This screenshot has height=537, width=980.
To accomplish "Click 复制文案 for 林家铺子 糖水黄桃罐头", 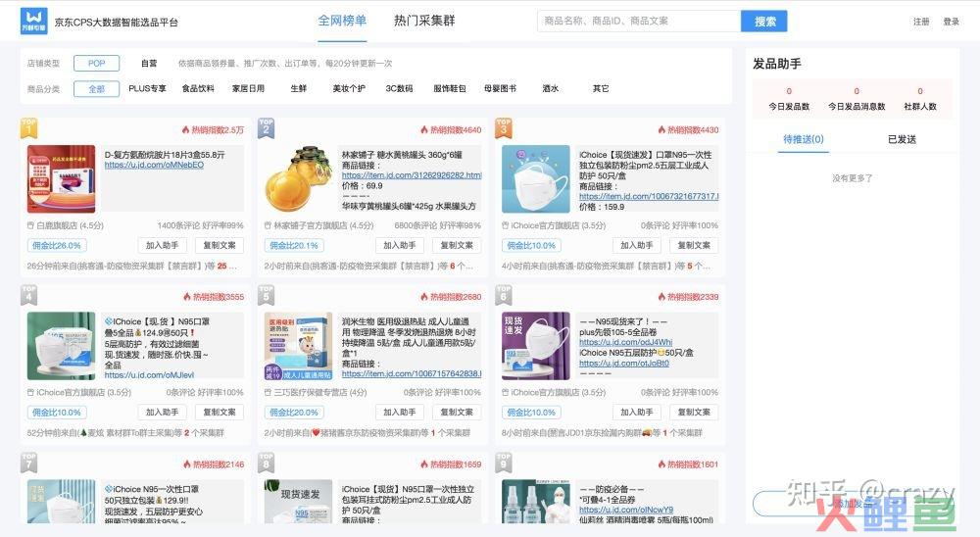I will [x=457, y=246].
